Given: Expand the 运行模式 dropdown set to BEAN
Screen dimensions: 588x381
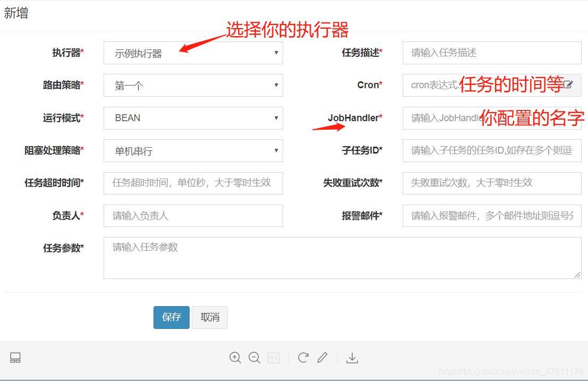Looking at the screenshot, I should pyautogui.click(x=193, y=118).
